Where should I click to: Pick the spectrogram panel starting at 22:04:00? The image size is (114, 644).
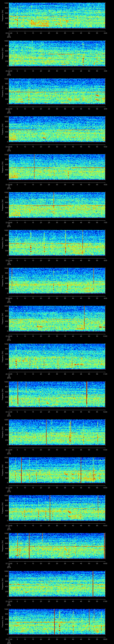tap(57, 129)
